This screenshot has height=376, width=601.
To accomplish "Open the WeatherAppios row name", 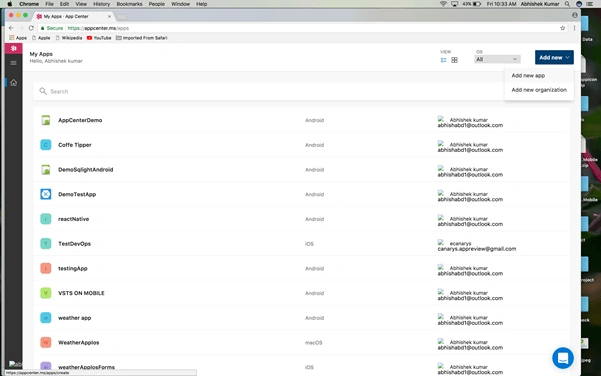I will 79,343.
